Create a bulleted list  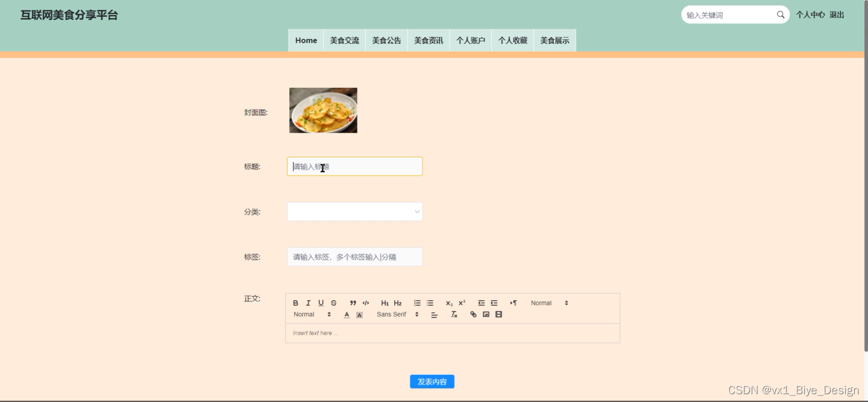pyautogui.click(x=430, y=303)
